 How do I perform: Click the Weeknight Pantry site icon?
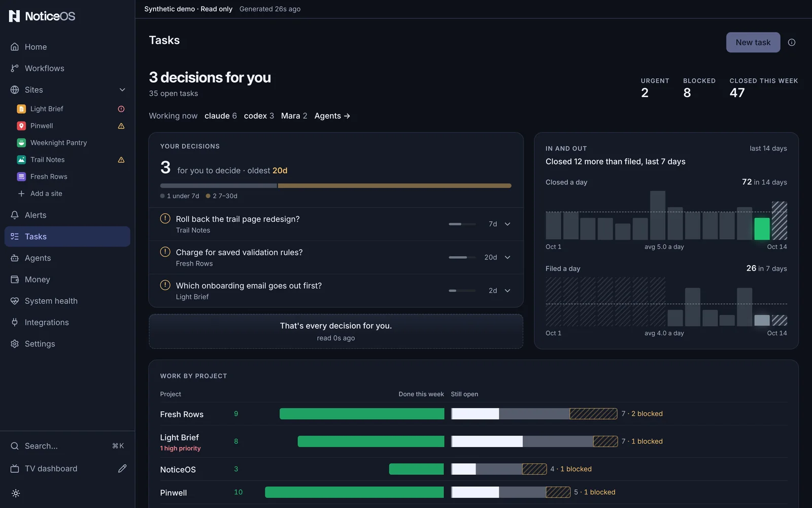(x=21, y=143)
